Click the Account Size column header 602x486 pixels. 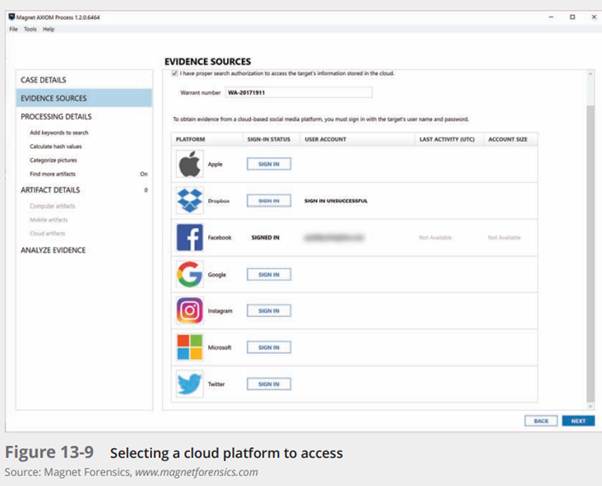(x=508, y=139)
